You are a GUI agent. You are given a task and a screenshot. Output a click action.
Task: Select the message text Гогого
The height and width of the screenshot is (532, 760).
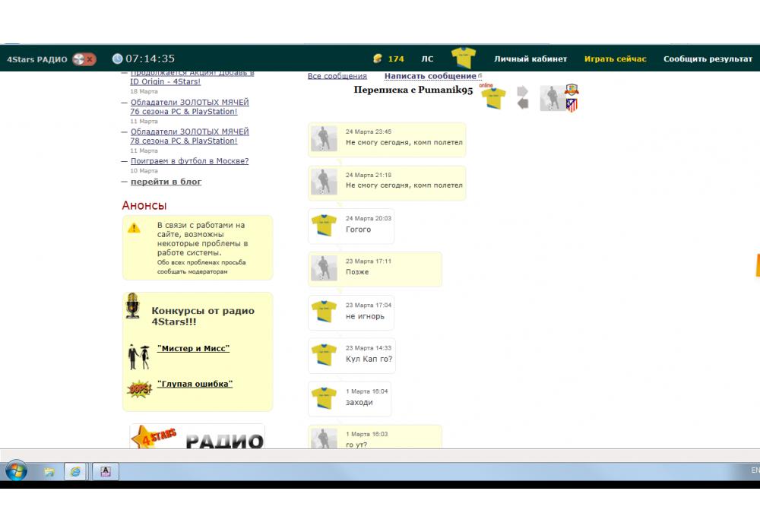358,230
